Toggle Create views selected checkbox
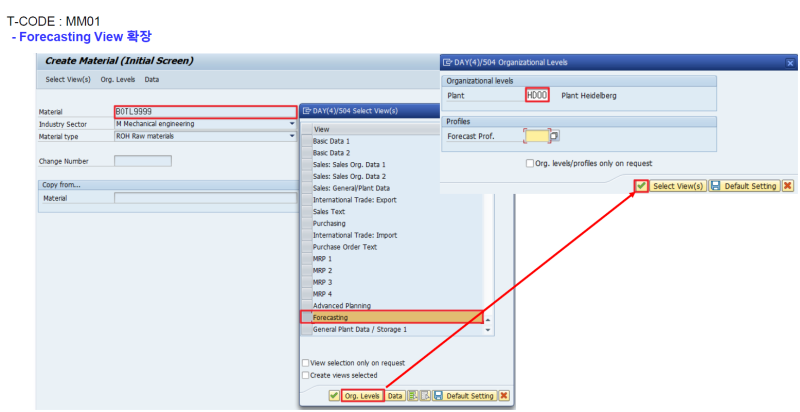The width and height of the screenshot is (800, 412). tap(306, 375)
